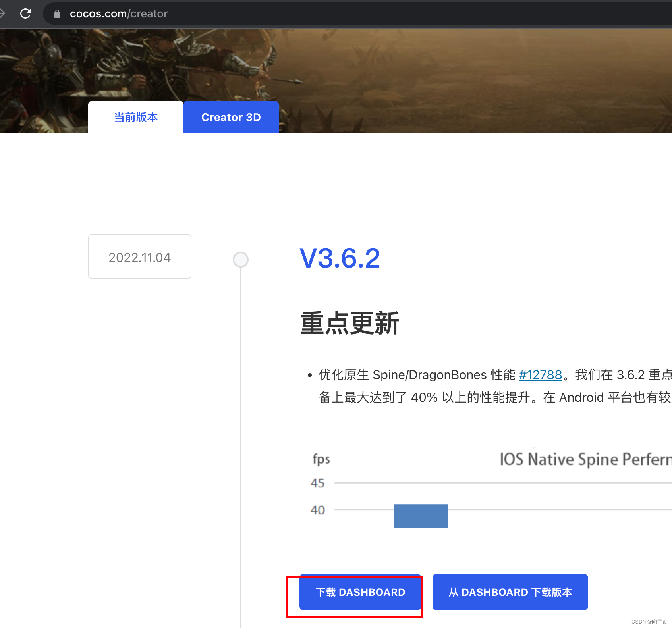The image size is (672, 628).
Task: Open the #12788 issue link
Action: tap(540, 375)
